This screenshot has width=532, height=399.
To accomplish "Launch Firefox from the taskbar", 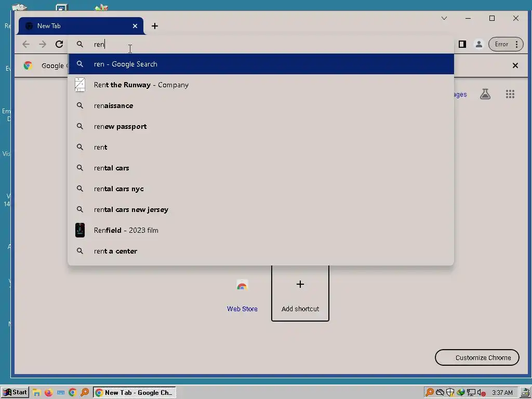I will tap(48, 393).
